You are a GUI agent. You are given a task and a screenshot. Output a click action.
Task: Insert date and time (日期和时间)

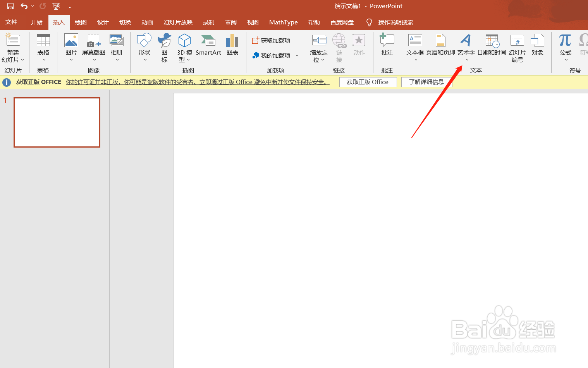(492, 45)
